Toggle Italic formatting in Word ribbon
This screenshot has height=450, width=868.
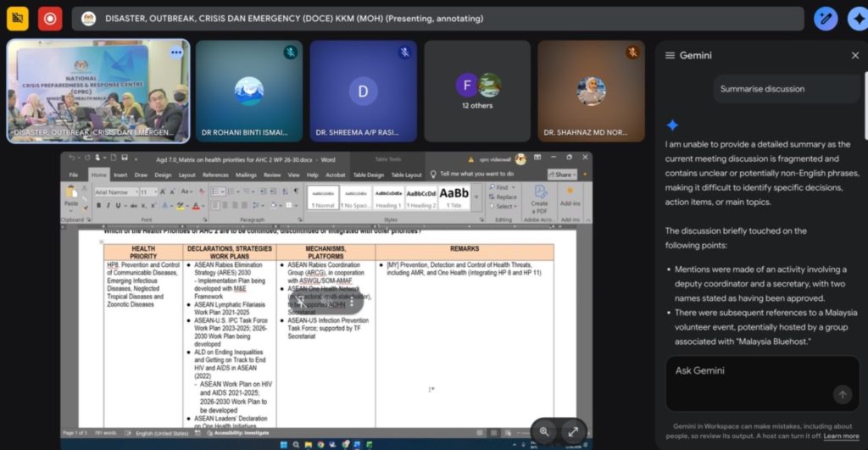click(108, 206)
